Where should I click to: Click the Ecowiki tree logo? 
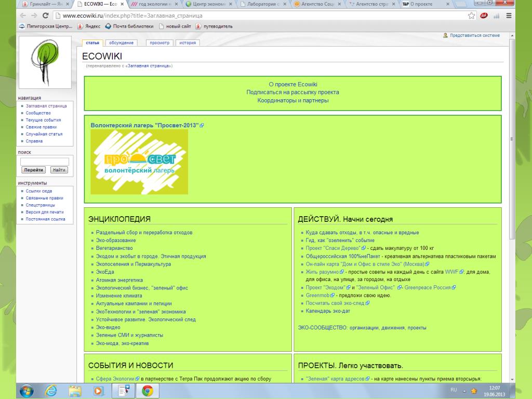[x=45, y=62]
